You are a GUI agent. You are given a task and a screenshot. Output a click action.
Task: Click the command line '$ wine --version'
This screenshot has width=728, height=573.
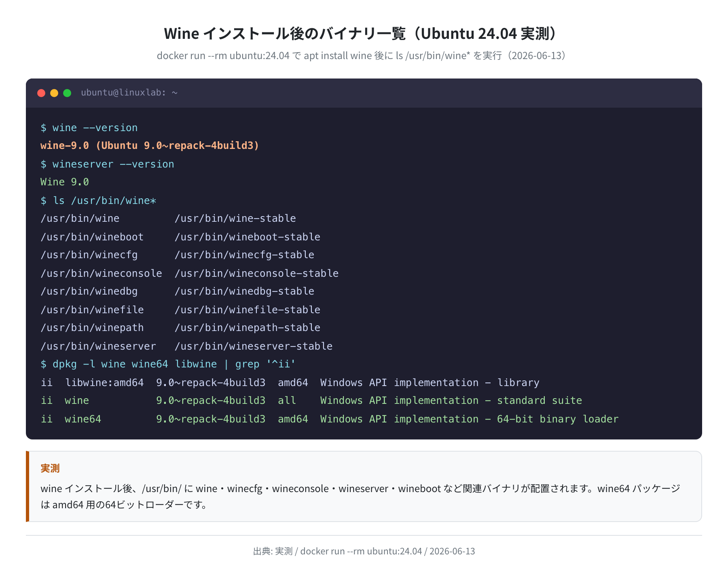(89, 128)
